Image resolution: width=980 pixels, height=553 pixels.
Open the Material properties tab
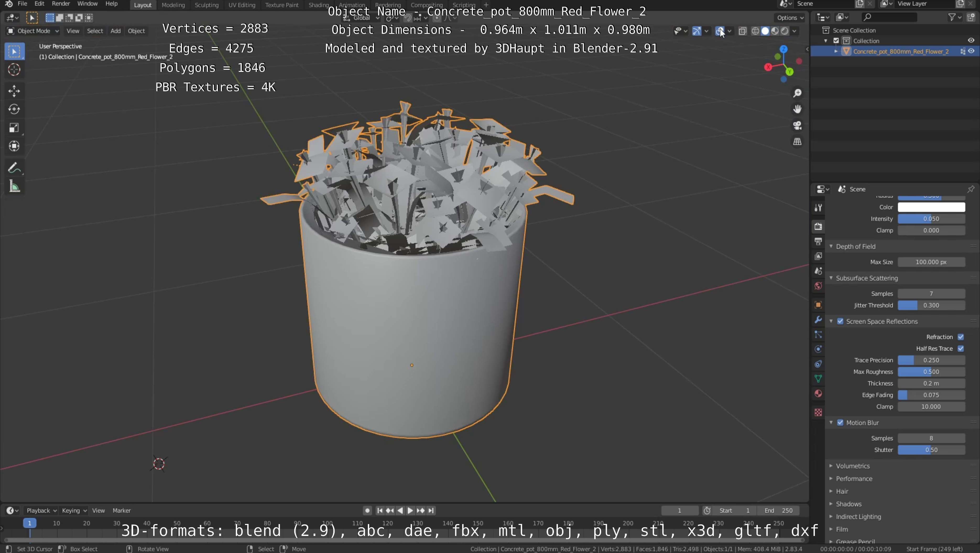(818, 394)
